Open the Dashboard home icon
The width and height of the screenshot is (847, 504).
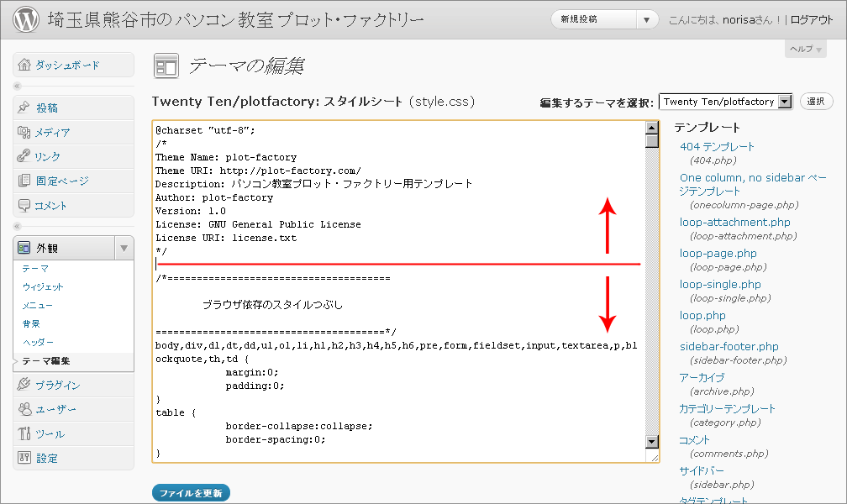coord(24,65)
